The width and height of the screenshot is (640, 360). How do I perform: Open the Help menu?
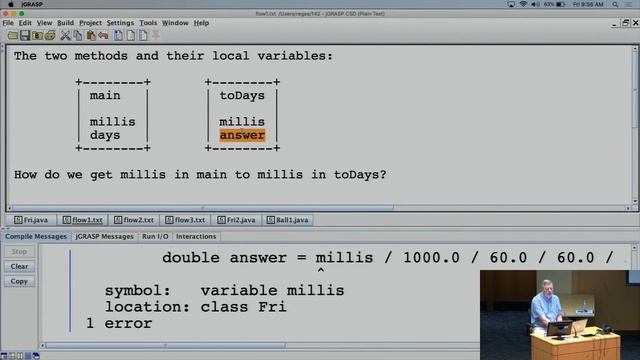coord(201,23)
